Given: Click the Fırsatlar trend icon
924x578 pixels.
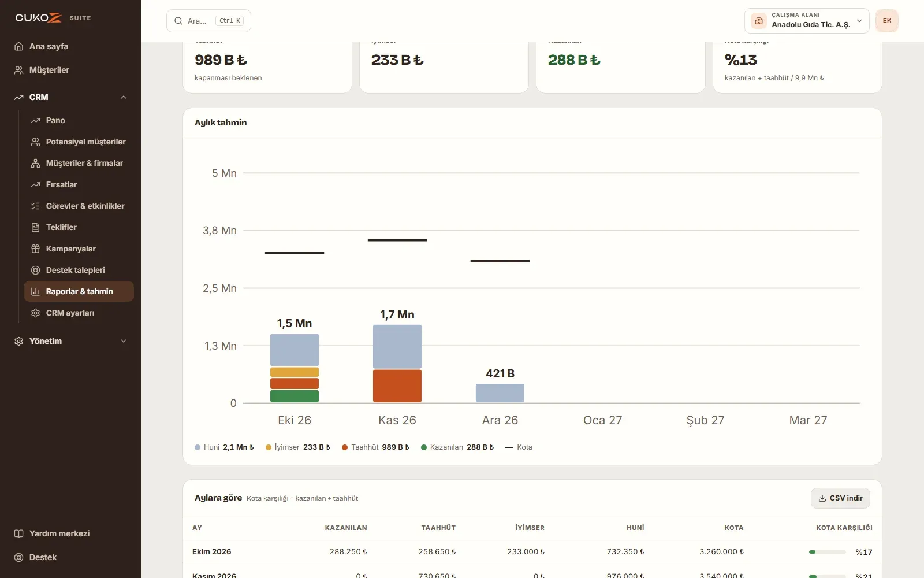Looking at the screenshot, I should coord(35,184).
